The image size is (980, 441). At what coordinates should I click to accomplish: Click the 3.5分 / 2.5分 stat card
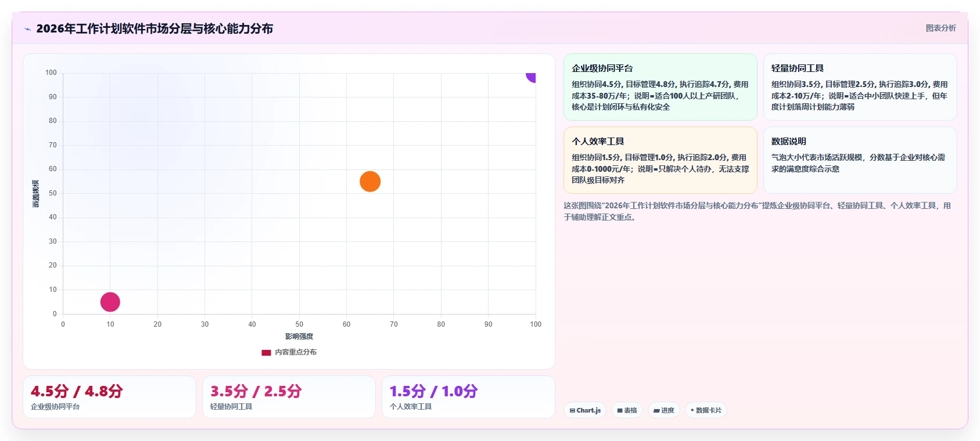point(289,397)
